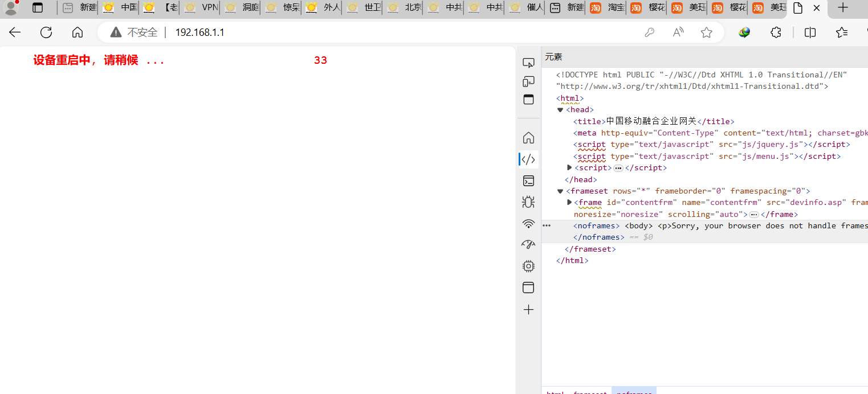Click the 不安全 security label
Viewport: 868px width, 394px height.
[x=142, y=32]
